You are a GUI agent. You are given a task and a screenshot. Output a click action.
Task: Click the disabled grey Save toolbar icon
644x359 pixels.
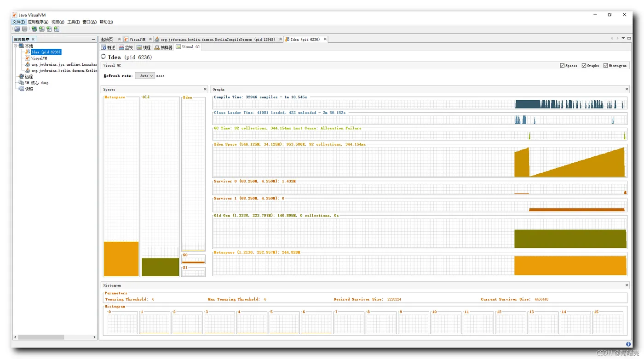pos(24,29)
